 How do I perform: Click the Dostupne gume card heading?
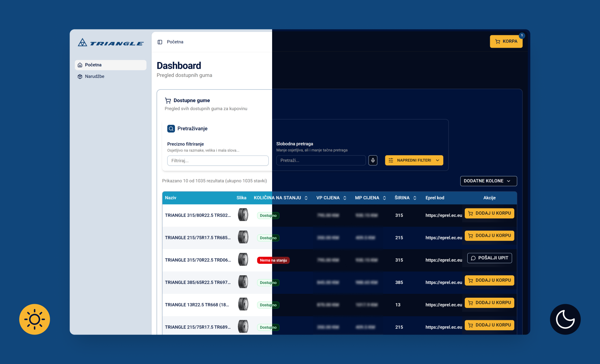(192, 101)
